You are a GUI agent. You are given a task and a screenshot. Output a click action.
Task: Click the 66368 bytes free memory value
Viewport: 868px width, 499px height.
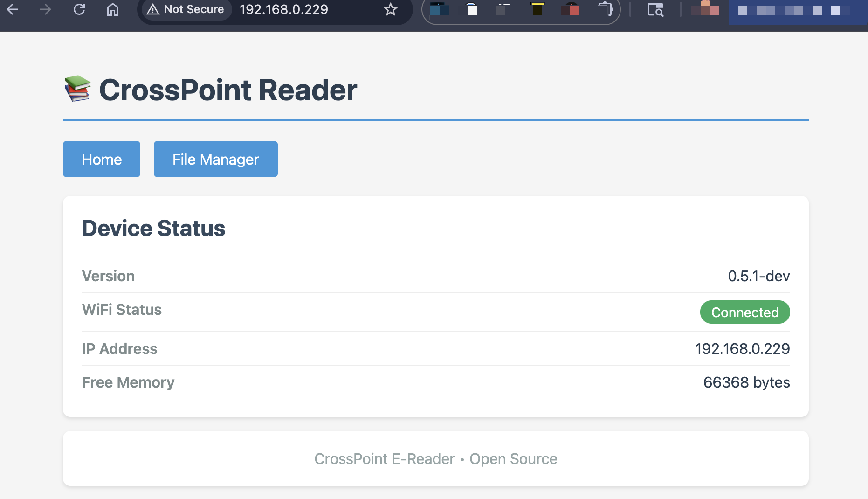(x=746, y=382)
